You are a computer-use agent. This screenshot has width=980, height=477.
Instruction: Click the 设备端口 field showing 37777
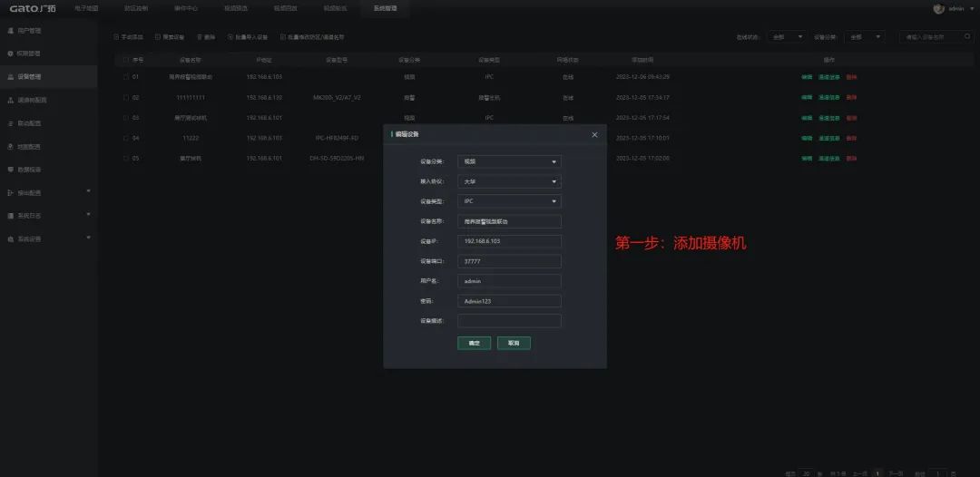[x=509, y=261]
